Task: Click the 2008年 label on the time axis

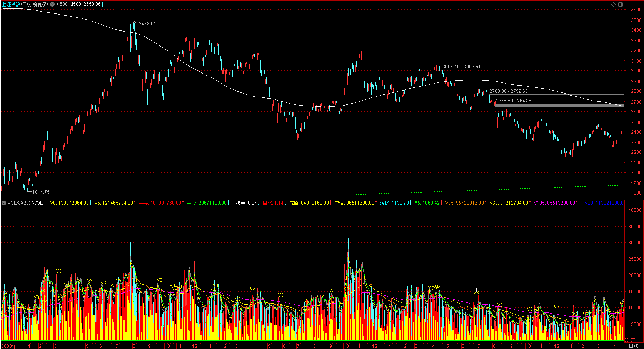Action: [9, 346]
